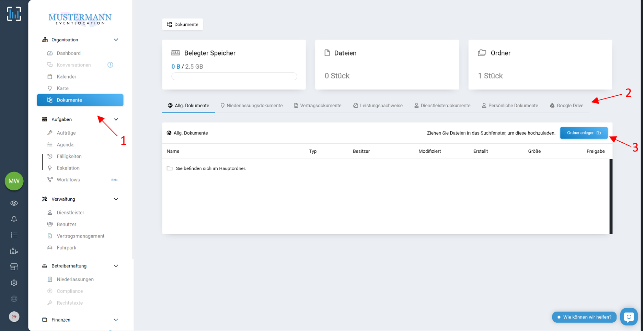Open the store marketplace icon
644x332 pixels.
point(14,267)
